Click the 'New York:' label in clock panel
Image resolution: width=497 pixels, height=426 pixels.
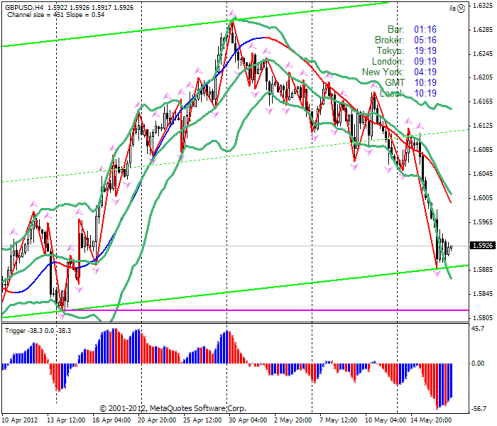383,72
